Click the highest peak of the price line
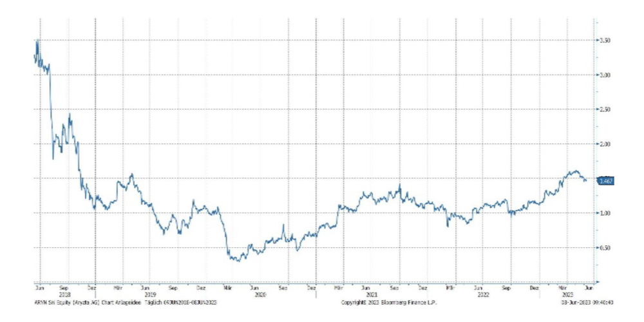 click(38, 41)
